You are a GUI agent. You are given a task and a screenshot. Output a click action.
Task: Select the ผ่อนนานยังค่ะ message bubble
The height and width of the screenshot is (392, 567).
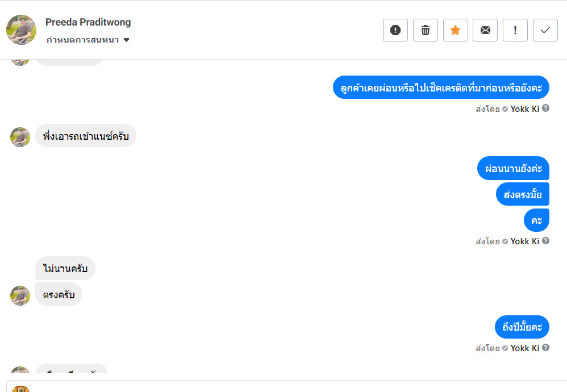click(513, 168)
